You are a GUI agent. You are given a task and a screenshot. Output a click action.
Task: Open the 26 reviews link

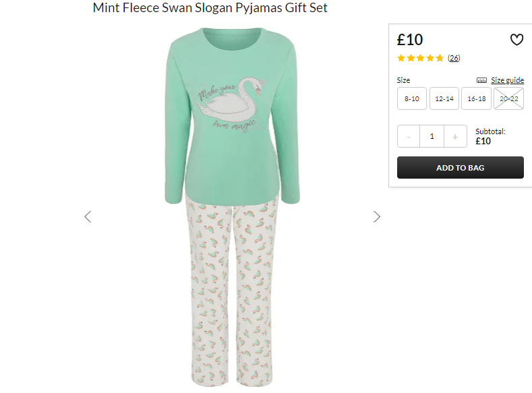tap(454, 58)
